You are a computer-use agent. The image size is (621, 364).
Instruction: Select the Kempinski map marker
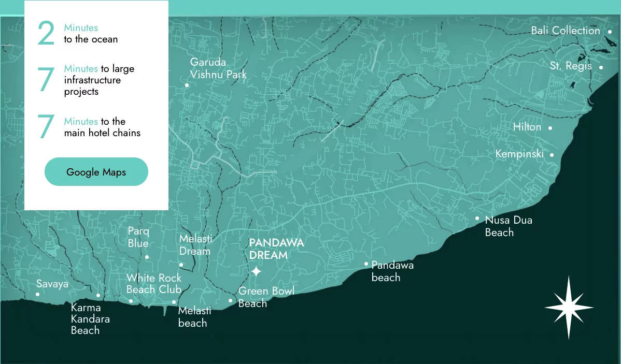coord(552,155)
